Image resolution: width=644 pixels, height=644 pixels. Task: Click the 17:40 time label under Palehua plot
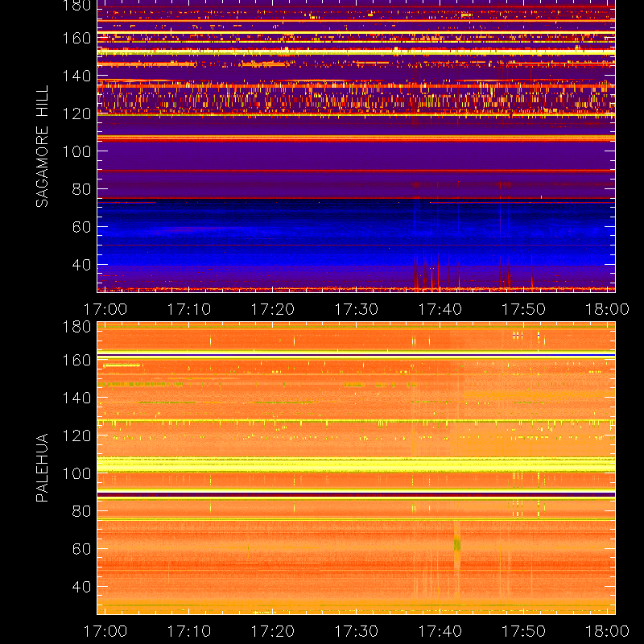tap(440, 631)
